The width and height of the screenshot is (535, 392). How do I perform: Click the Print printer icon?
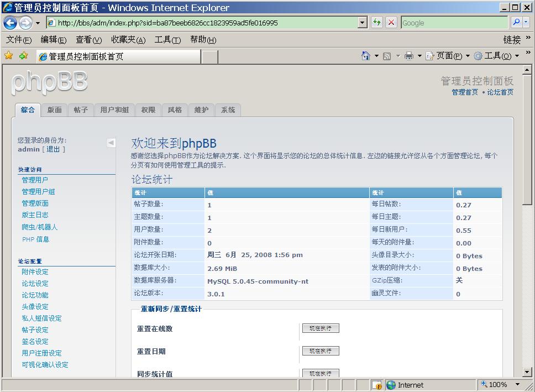[x=409, y=56]
